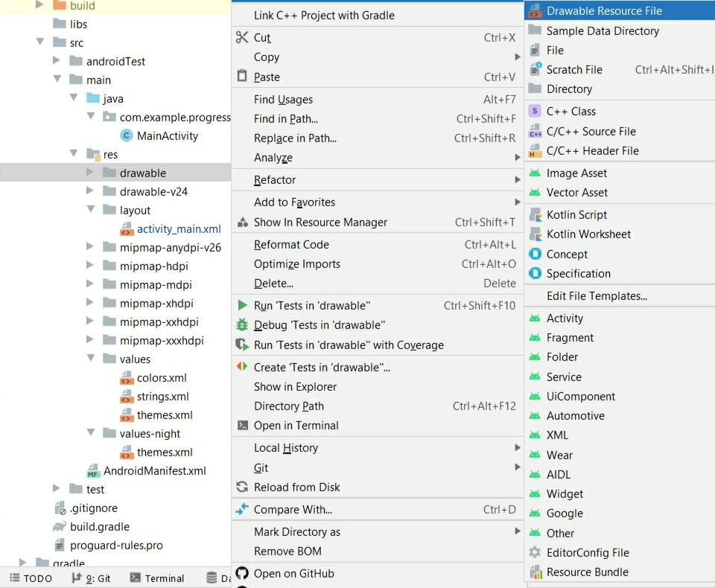715x588 pixels.
Task: Expand the androidTest folder arrow
Action: click(x=57, y=60)
